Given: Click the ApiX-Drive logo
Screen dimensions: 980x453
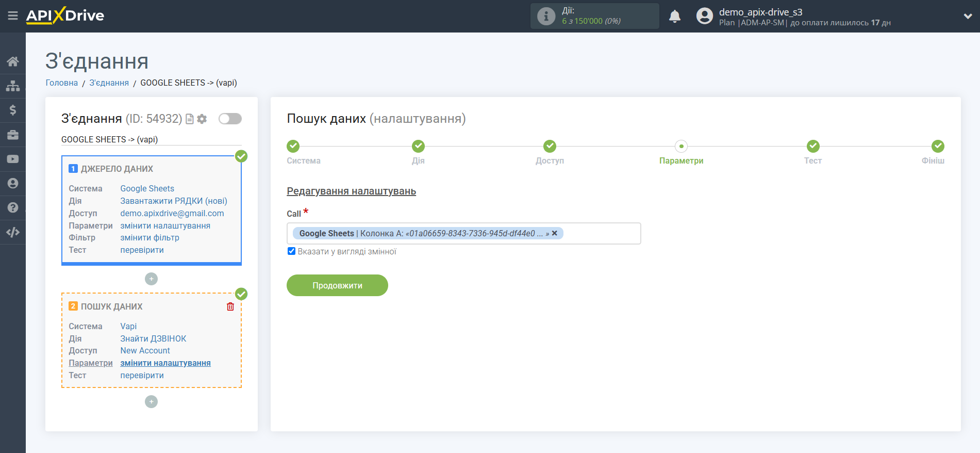Looking at the screenshot, I should point(65,15).
